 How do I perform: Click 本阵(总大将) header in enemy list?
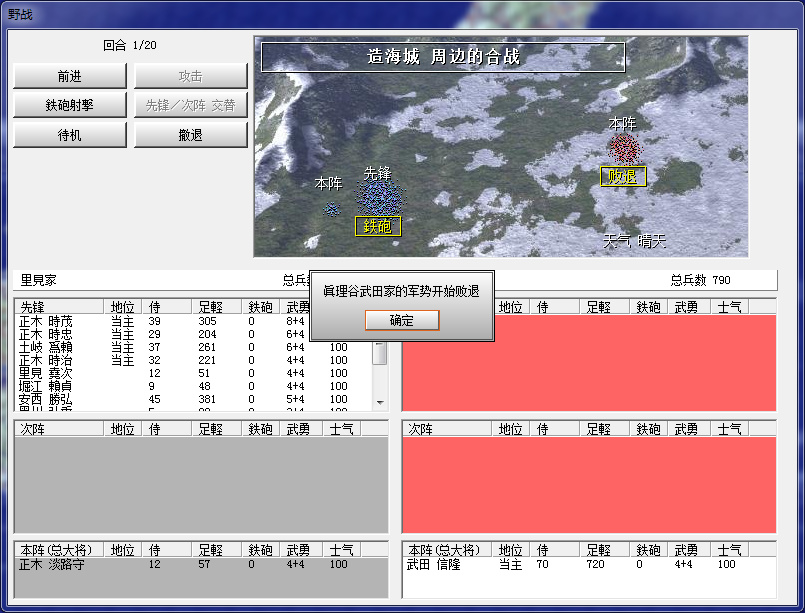point(447,550)
